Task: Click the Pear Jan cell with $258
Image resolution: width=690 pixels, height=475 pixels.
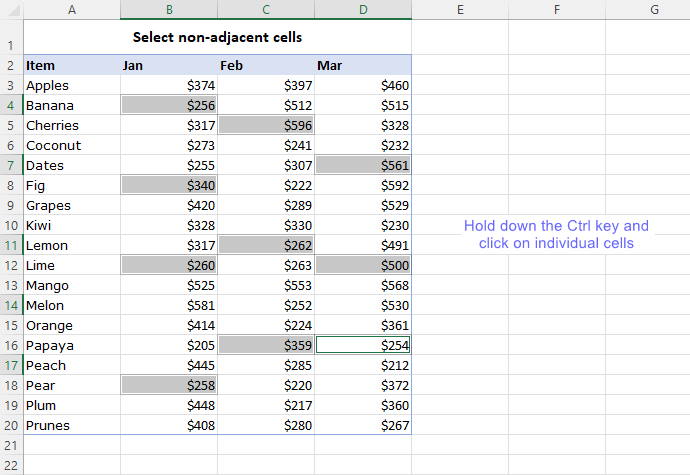Action: coord(169,385)
